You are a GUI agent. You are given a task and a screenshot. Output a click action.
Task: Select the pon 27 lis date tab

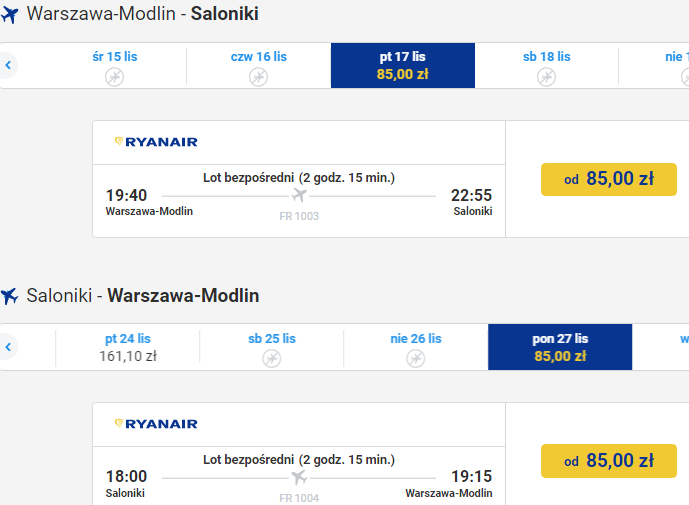(x=560, y=347)
